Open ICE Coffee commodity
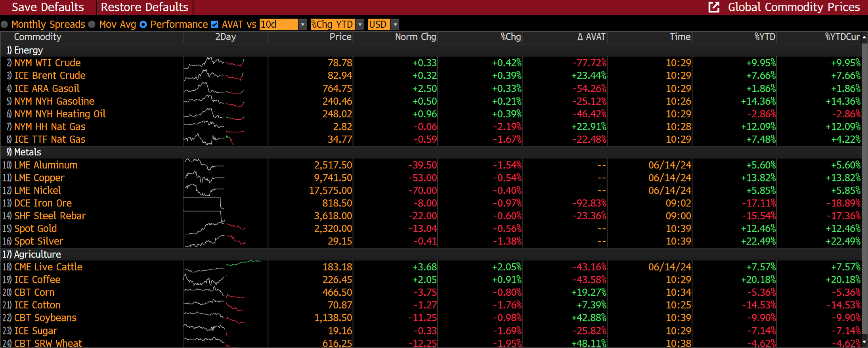The width and height of the screenshot is (868, 348). [x=37, y=279]
